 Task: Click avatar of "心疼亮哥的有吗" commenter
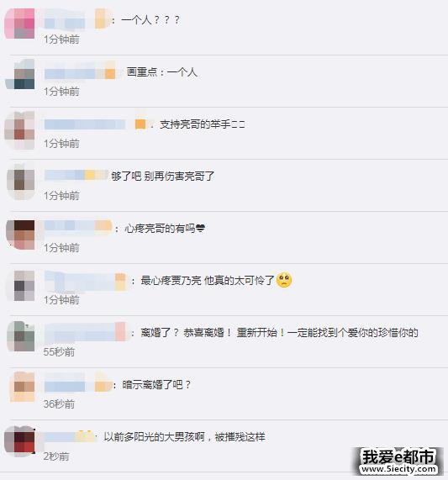coord(20,235)
